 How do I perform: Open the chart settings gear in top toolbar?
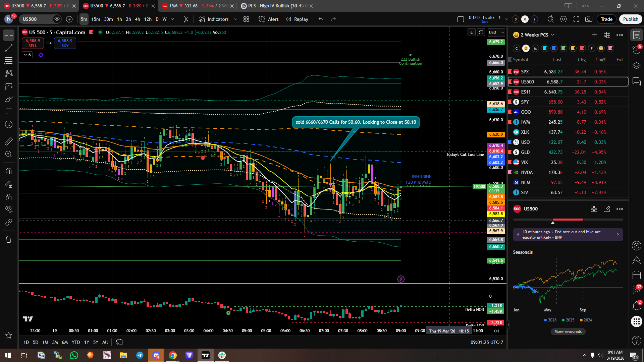[x=563, y=19]
